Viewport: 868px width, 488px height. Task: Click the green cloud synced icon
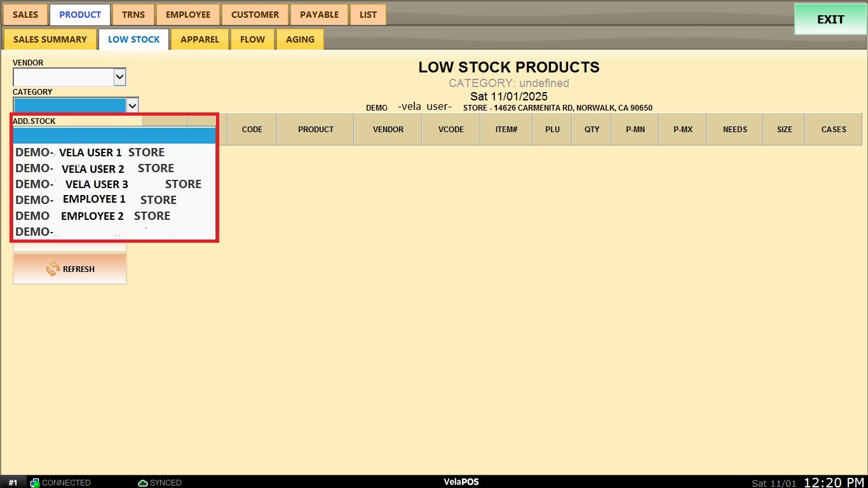point(143,483)
